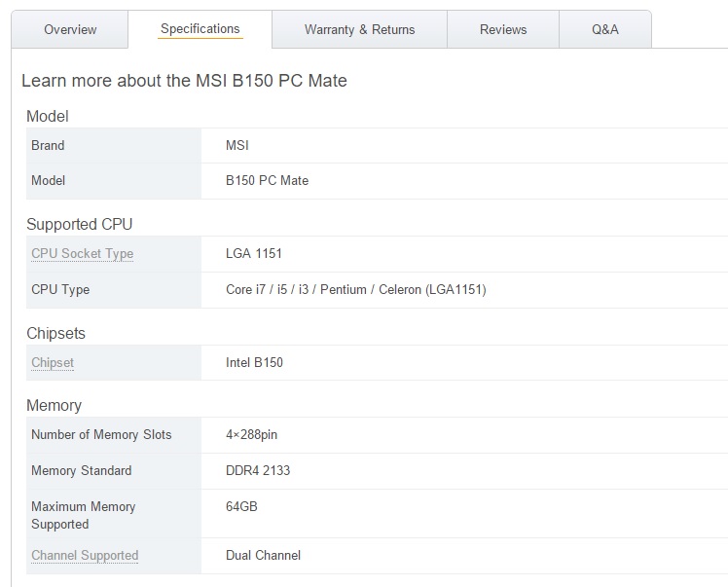Open the Overview tab
728x587 pixels.
click(x=70, y=30)
